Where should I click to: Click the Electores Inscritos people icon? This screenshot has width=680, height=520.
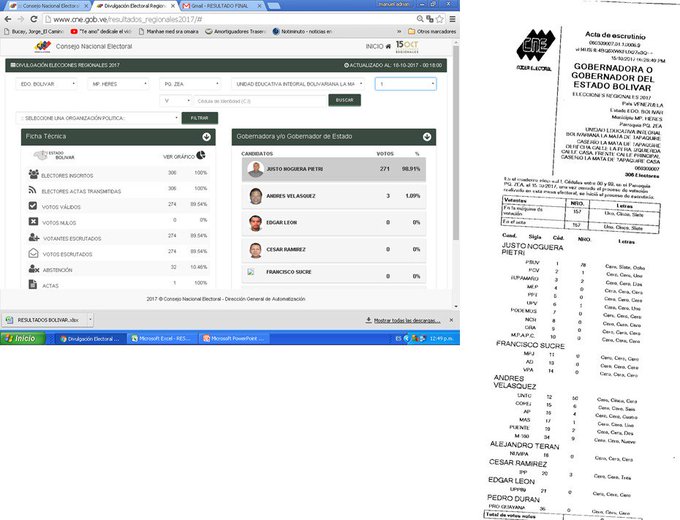[x=33, y=174]
